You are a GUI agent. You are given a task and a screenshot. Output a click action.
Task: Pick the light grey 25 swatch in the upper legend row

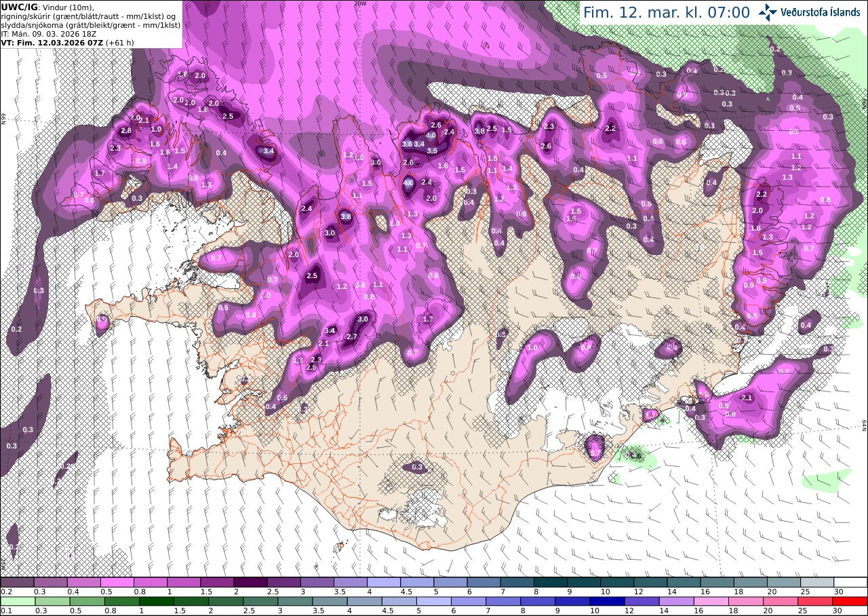tap(818, 582)
